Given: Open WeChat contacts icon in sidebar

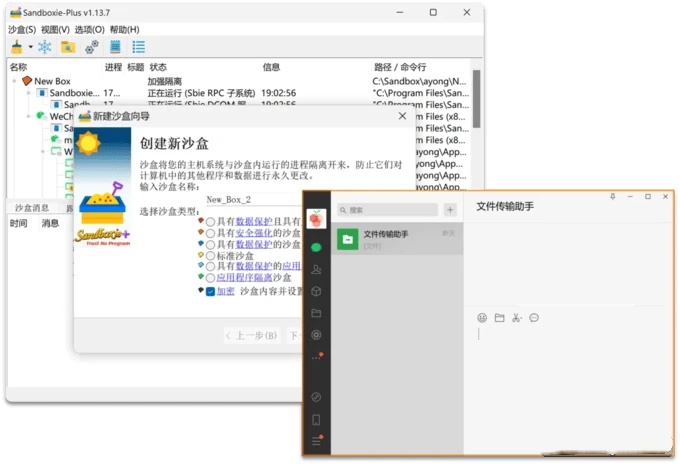Looking at the screenshot, I should pyautogui.click(x=316, y=269).
